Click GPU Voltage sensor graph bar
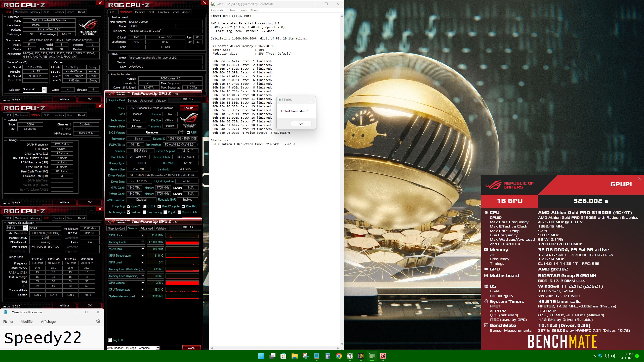 pyautogui.click(x=182, y=283)
